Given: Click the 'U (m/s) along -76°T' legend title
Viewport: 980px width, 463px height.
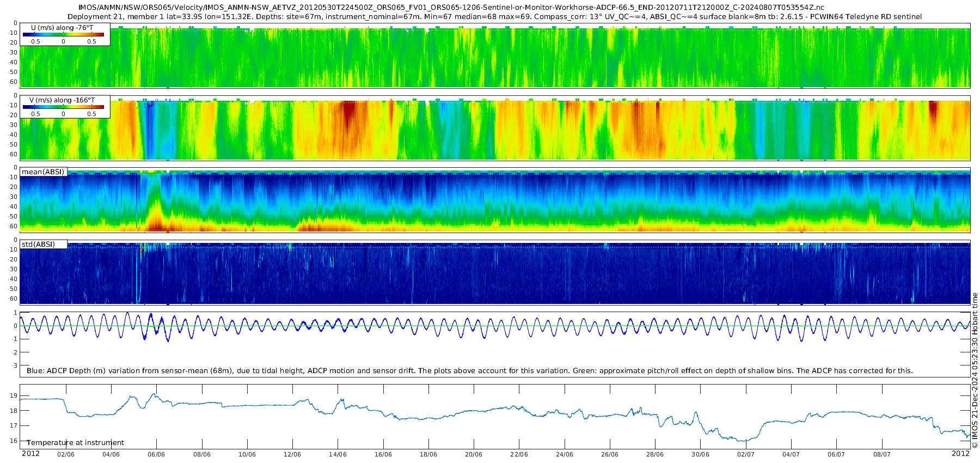Looking at the screenshot, I should pos(62,27).
